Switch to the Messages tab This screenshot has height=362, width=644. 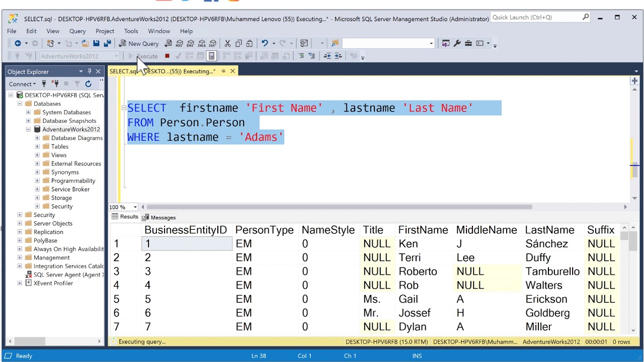click(159, 218)
